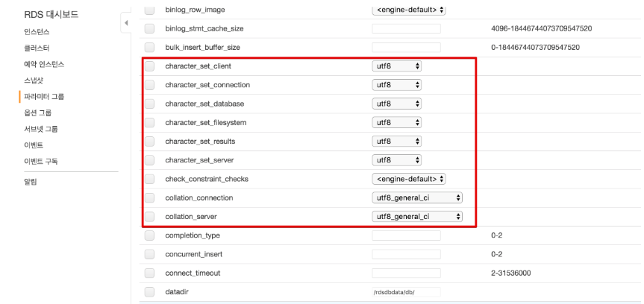Click the collation_server parameter name

point(191,217)
